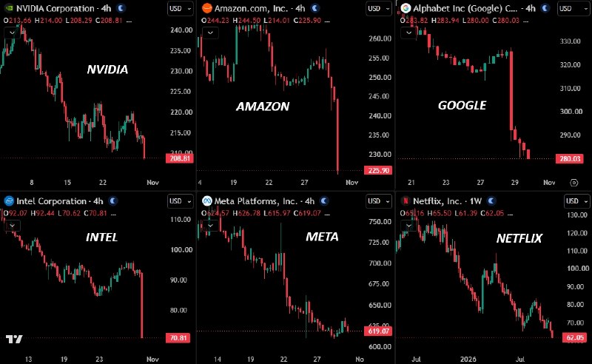Click the Alphabet Google logo icon

406,8
